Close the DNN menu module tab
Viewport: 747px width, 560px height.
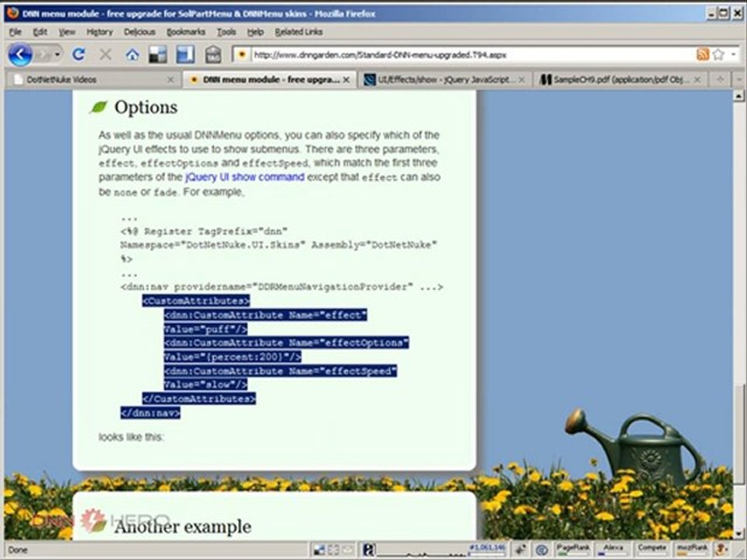click(346, 79)
